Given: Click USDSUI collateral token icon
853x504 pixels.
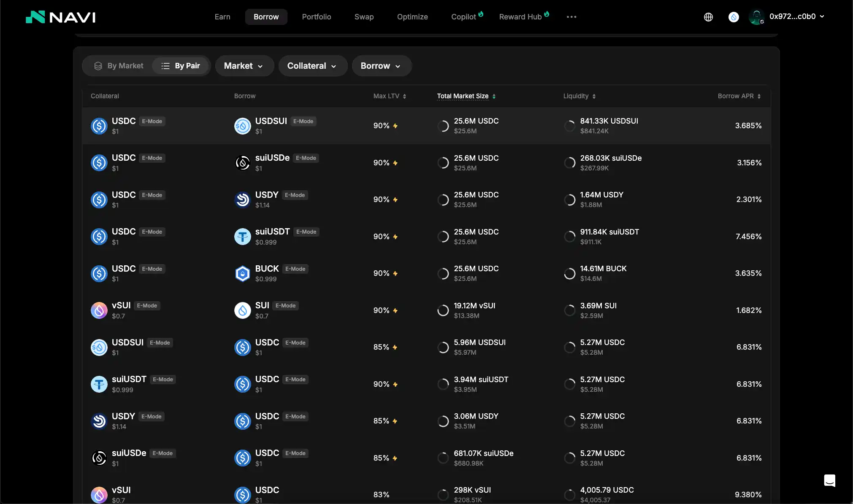Looking at the screenshot, I should coord(99,347).
